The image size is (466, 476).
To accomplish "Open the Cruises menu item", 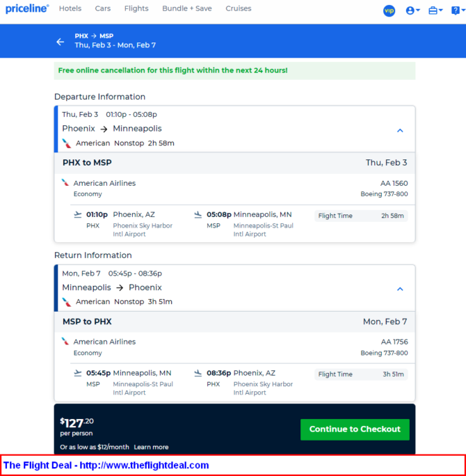I will [x=238, y=8].
